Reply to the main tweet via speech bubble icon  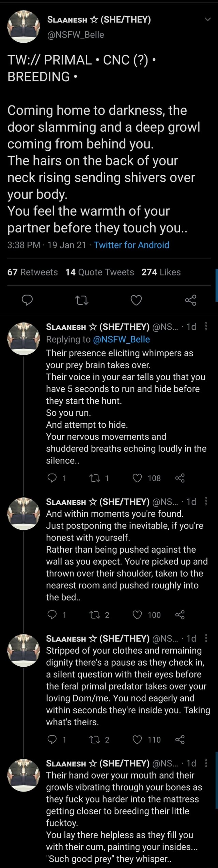(27, 300)
